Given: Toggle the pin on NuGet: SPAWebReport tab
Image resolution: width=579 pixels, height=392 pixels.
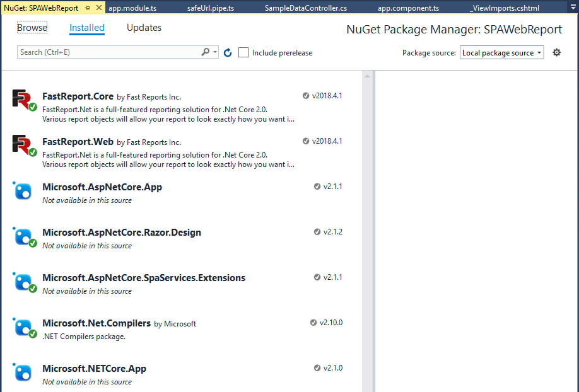Looking at the screenshot, I should [x=87, y=7].
